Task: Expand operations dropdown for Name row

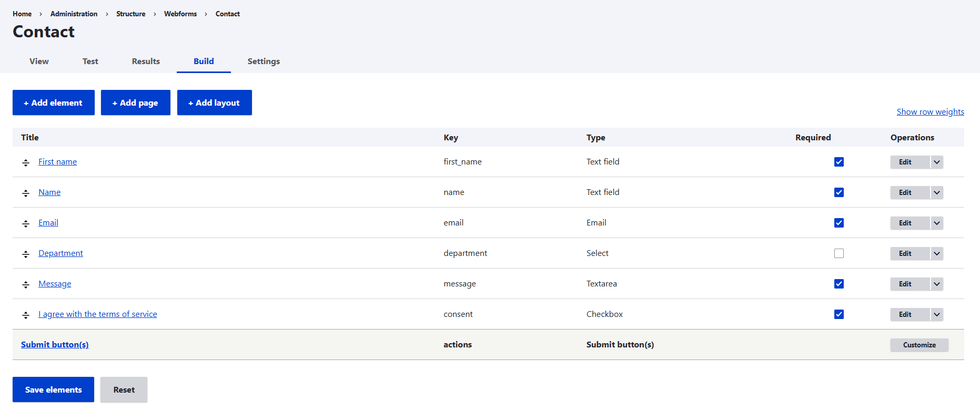Action: point(937,192)
